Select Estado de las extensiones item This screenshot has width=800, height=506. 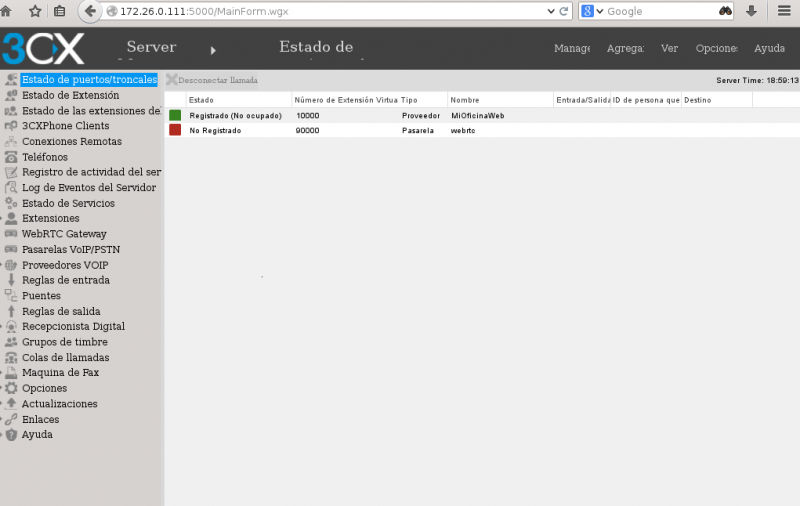click(91, 111)
